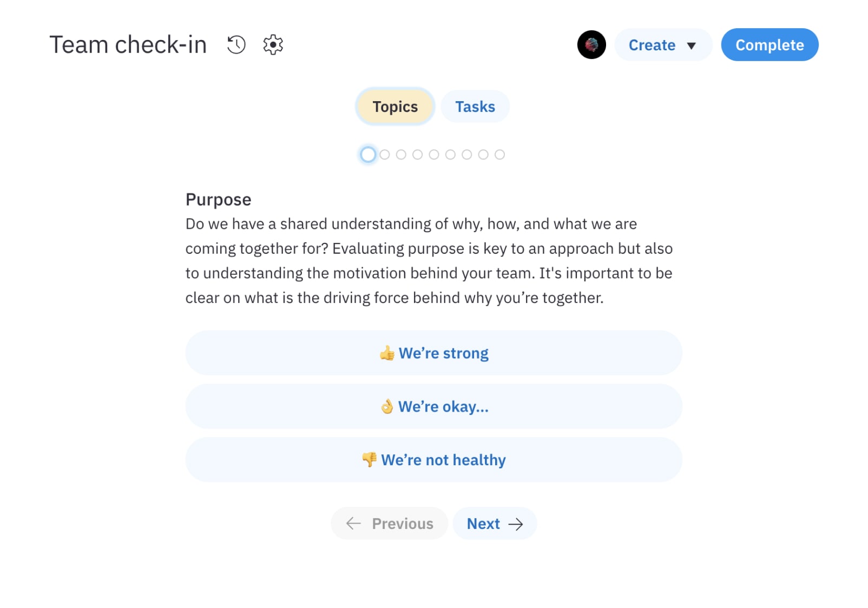
Task: Click the left arrow beside Previous
Action: coord(353,523)
